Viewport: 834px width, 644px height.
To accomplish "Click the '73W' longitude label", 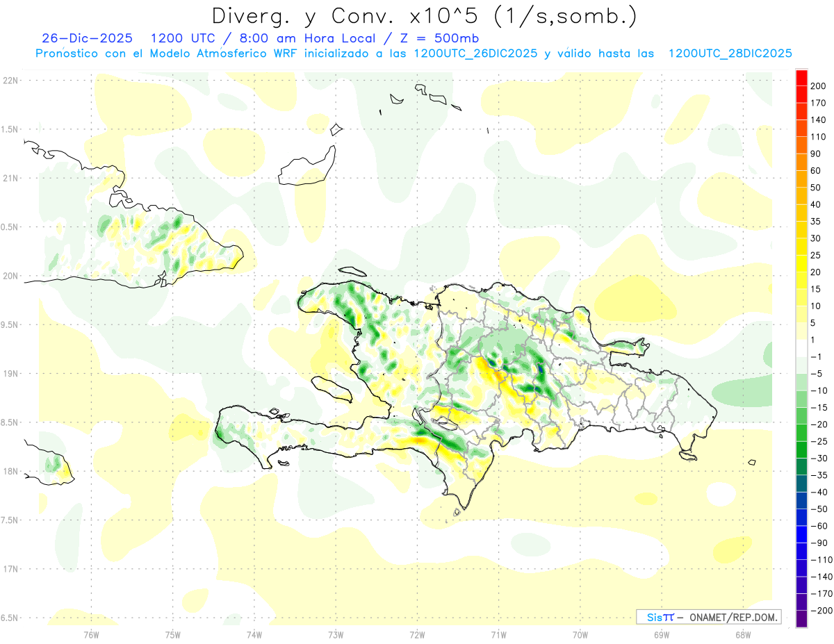I will pyautogui.click(x=336, y=634).
